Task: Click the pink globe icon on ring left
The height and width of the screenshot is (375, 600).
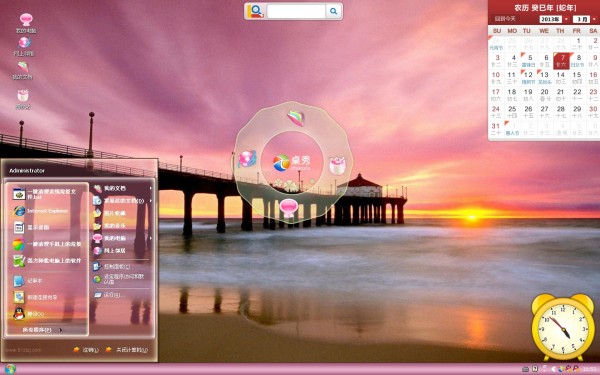Action: click(x=247, y=159)
